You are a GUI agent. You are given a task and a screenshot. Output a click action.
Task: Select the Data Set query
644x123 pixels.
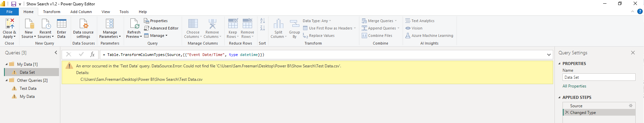pyautogui.click(x=32, y=72)
